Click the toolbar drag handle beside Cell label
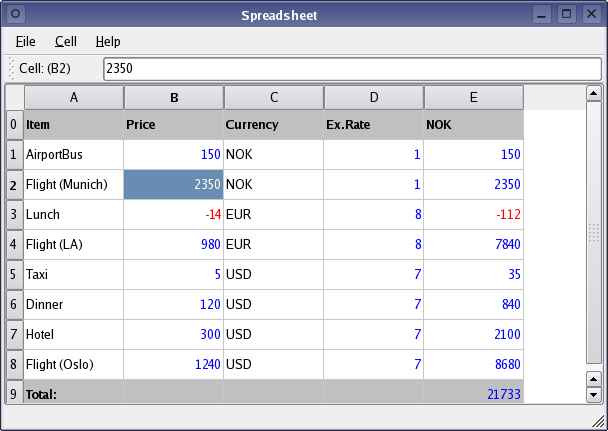 tap(11, 69)
